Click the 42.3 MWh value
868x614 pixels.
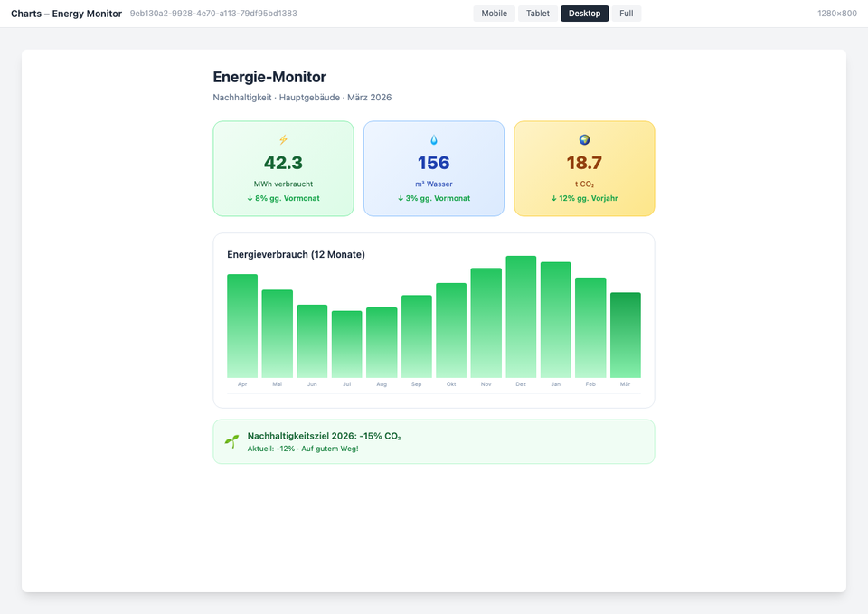tap(283, 163)
